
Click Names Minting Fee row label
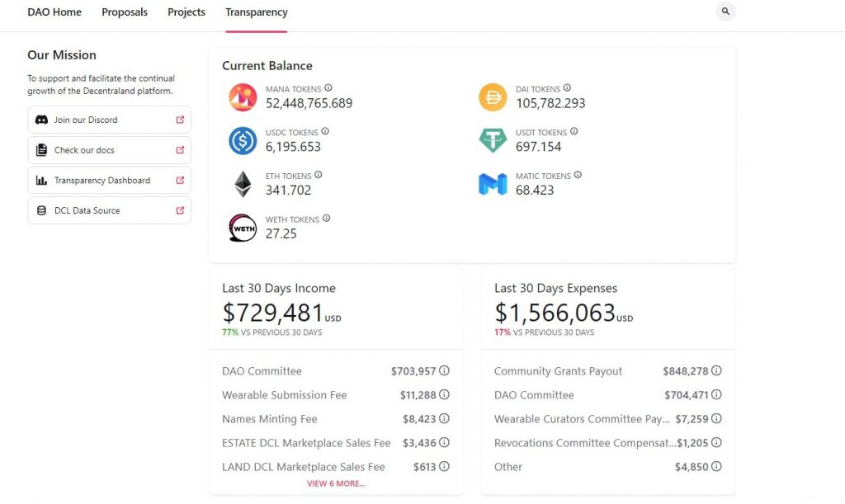pyautogui.click(x=270, y=419)
